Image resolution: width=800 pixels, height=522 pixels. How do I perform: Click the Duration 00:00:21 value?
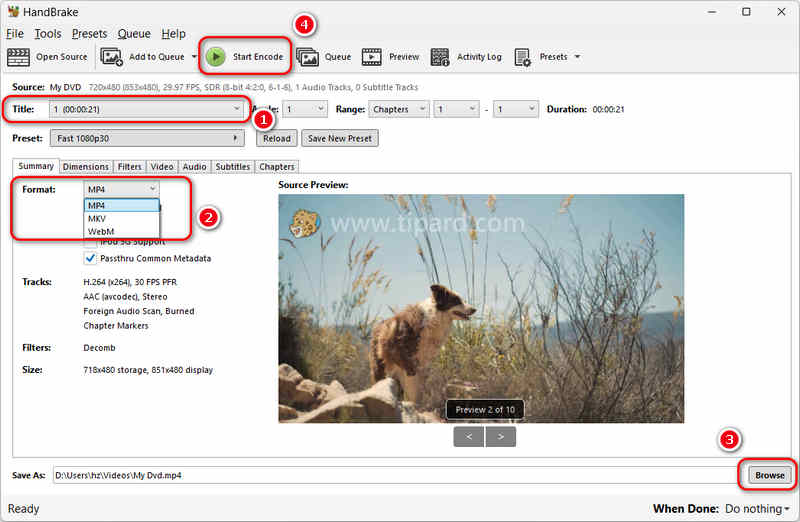(608, 109)
